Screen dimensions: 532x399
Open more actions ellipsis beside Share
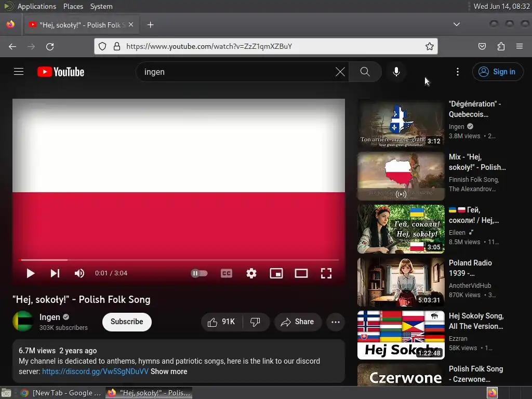tap(336, 322)
